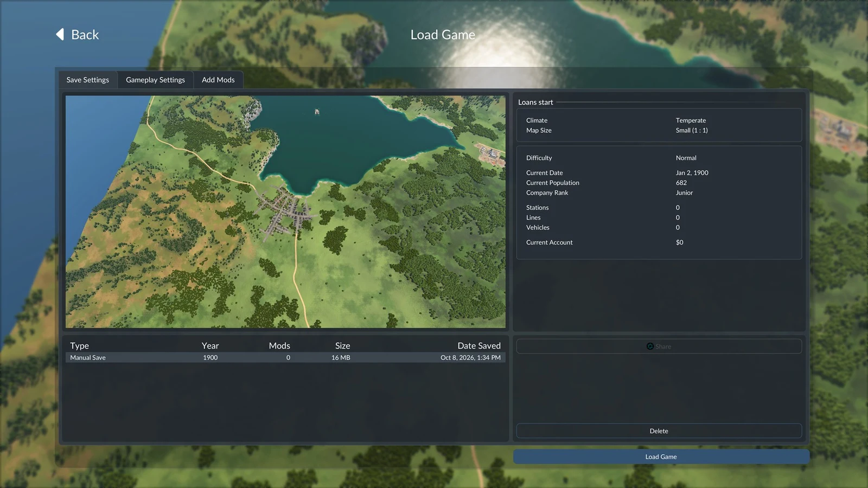Click the Date Saved column header

pos(478,346)
